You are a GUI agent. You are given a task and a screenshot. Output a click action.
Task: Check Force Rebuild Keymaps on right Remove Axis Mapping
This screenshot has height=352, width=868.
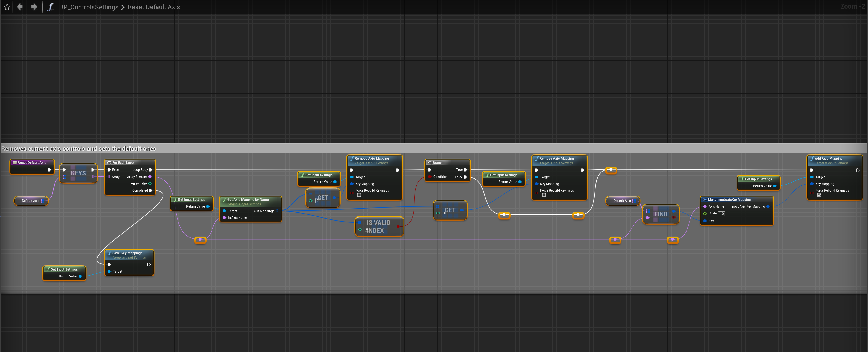click(x=544, y=195)
